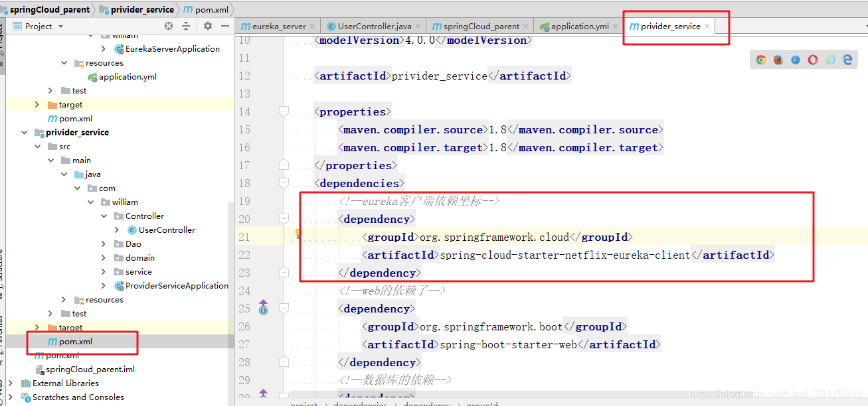Expand Scratches and Consoles chevron

(11, 397)
